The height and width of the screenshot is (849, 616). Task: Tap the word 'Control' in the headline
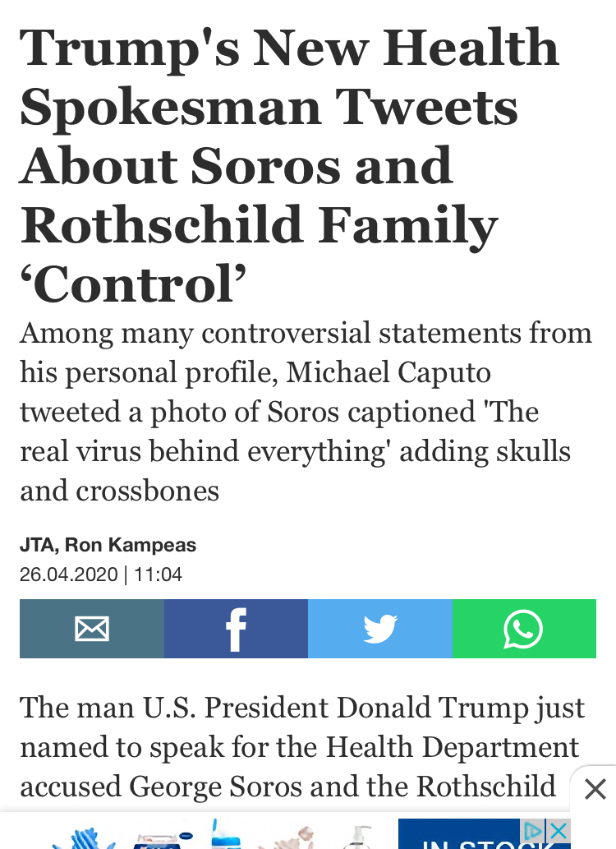133,283
